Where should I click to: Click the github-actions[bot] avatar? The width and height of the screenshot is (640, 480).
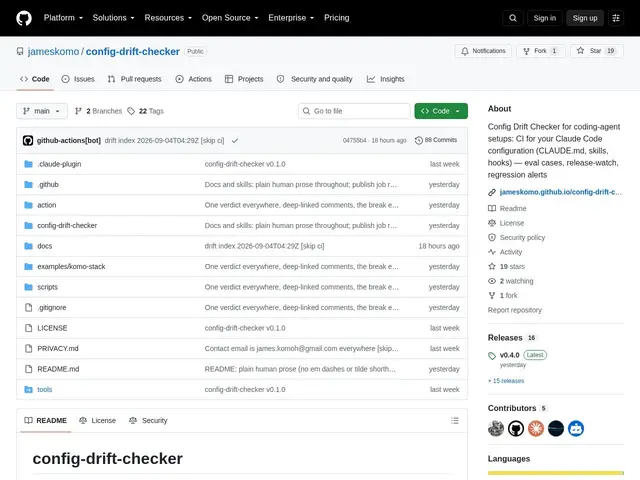click(x=28, y=140)
